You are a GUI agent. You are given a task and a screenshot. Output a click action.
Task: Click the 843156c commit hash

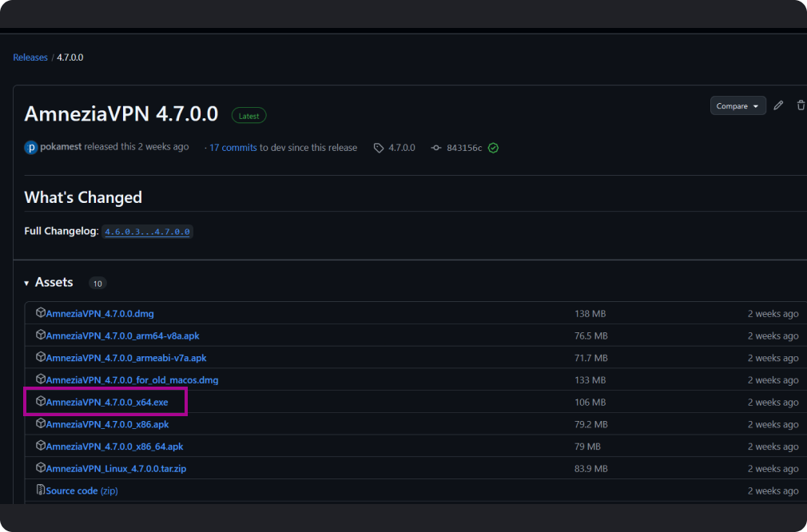tap(464, 148)
